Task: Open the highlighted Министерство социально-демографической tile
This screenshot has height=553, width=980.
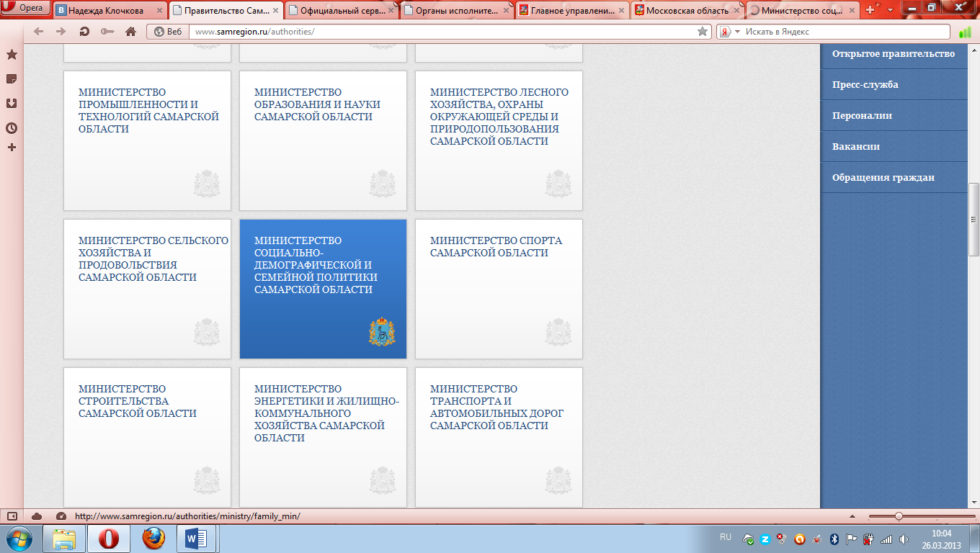Action: 323,289
